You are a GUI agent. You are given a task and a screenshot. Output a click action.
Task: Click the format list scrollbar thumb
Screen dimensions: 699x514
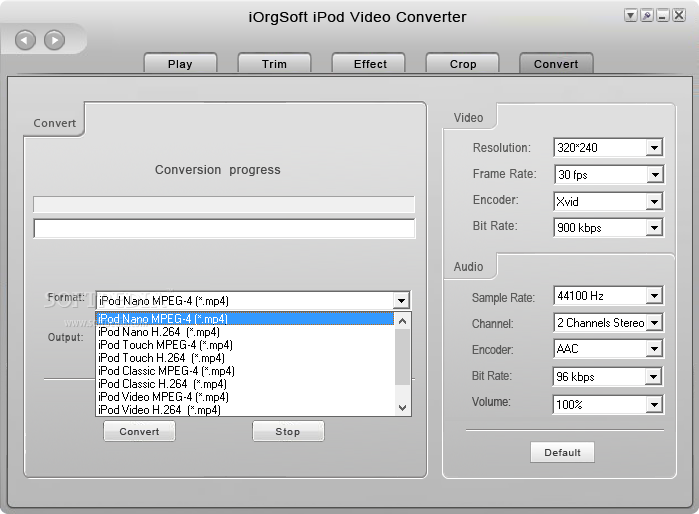click(403, 357)
